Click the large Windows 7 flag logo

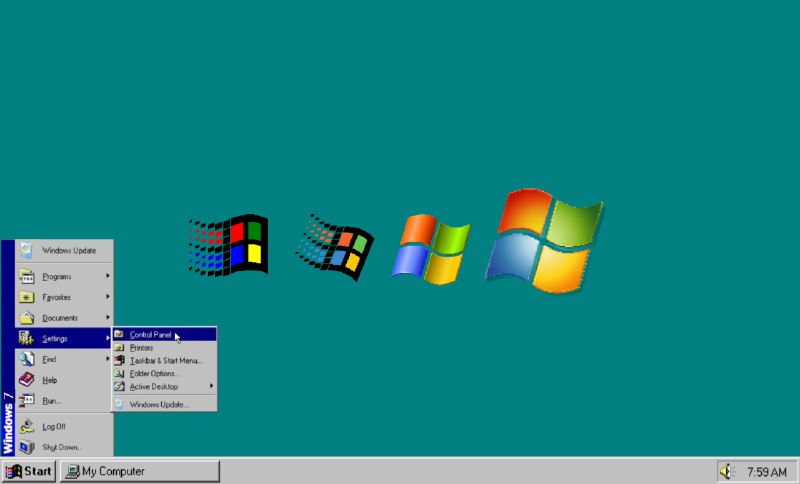pyautogui.click(x=544, y=241)
